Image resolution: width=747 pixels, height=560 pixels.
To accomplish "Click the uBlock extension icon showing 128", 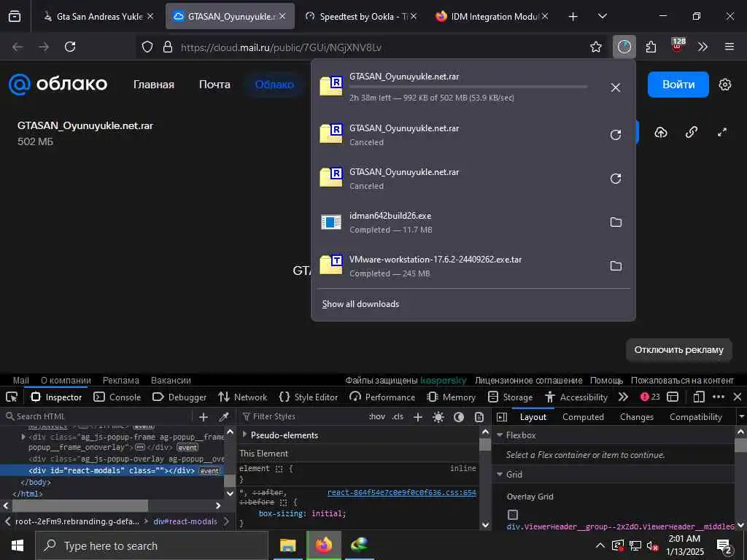I will click(677, 46).
